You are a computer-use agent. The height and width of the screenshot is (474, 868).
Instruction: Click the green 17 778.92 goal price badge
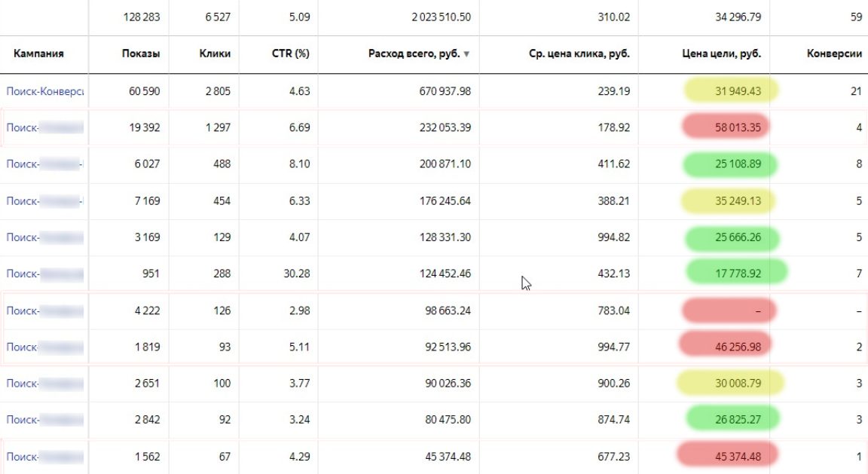click(x=735, y=274)
